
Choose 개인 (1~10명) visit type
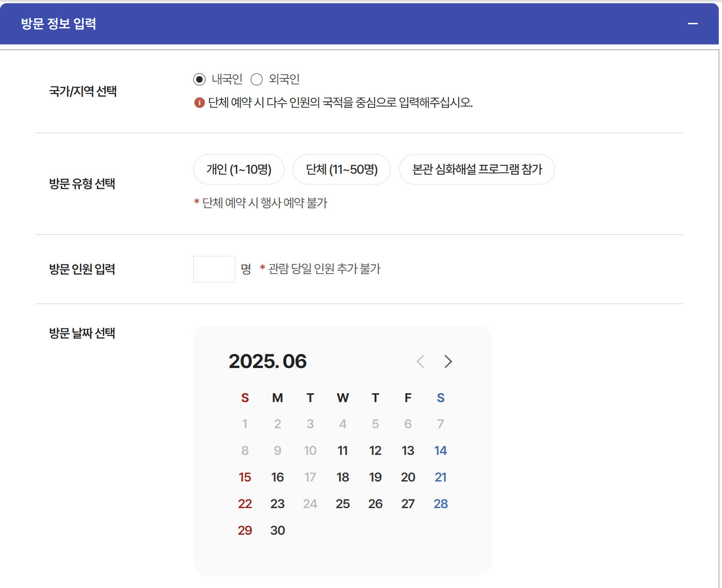238,169
